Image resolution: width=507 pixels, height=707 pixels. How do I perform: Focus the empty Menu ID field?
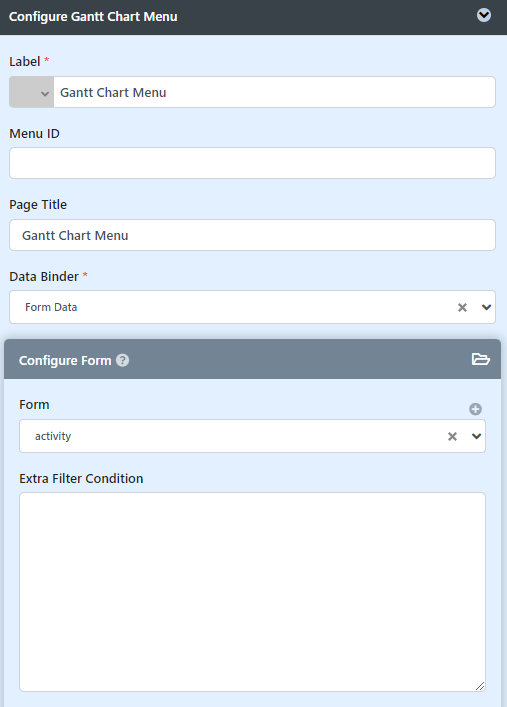[x=253, y=163]
